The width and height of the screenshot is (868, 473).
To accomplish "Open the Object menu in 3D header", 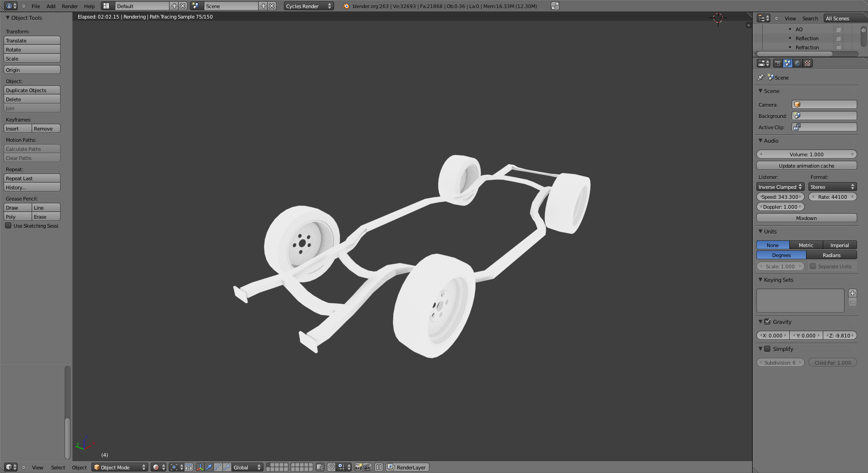I will (x=79, y=467).
